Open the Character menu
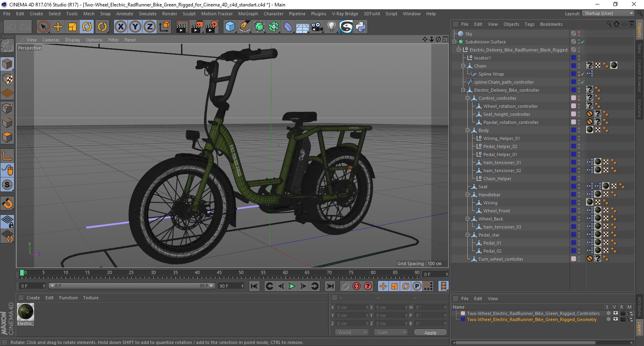This screenshot has height=346, width=644. coord(274,14)
